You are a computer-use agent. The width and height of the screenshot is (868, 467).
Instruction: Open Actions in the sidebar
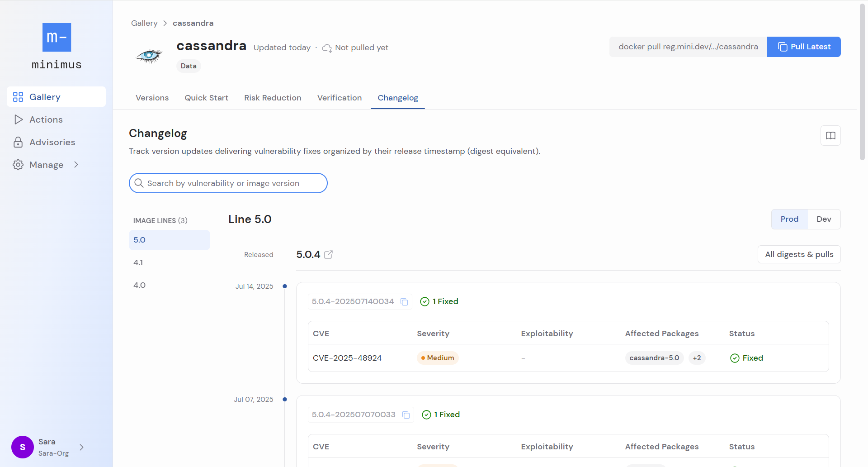coord(56,119)
